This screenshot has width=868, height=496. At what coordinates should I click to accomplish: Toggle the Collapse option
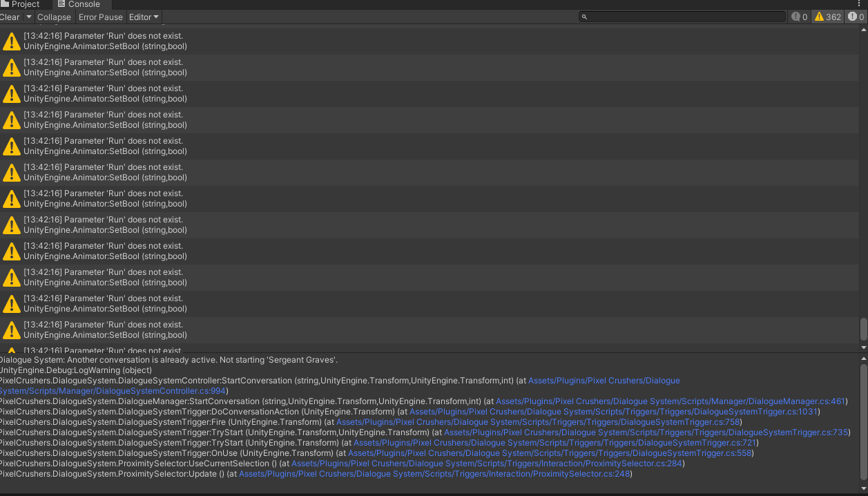tap(54, 17)
